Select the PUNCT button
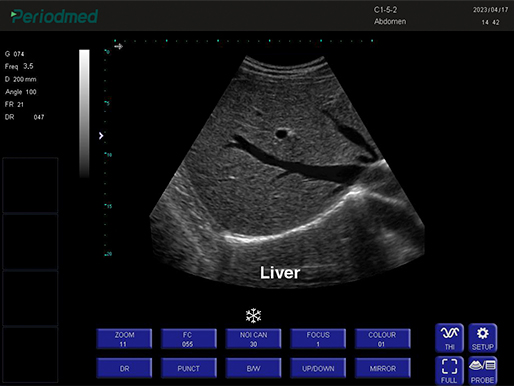This screenshot has height=386, width=514. (189, 368)
